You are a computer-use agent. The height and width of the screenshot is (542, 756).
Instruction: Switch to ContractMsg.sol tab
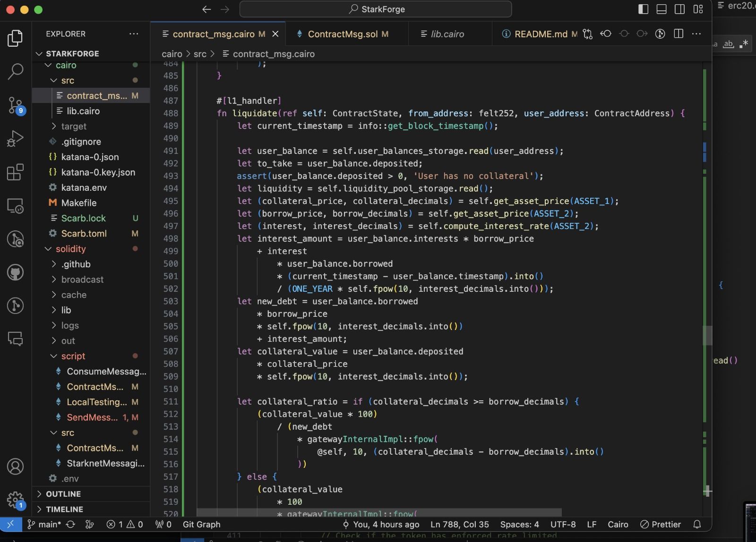pos(348,34)
